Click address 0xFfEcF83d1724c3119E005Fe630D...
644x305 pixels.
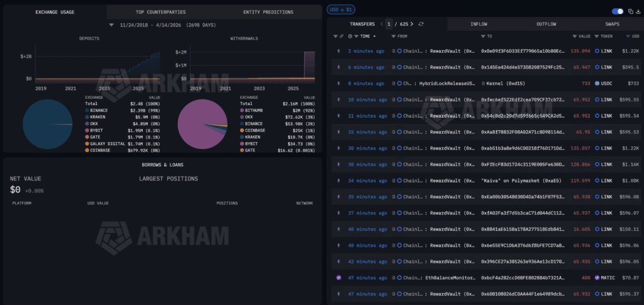pyautogui.click(x=523, y=165)
